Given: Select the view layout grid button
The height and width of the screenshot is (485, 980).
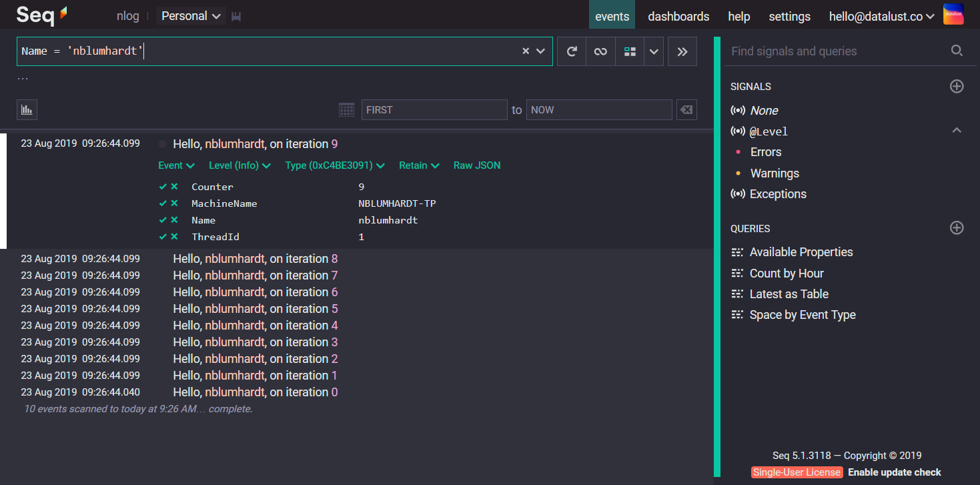Looking at the screenshot, I should click(x=630, y=51).
